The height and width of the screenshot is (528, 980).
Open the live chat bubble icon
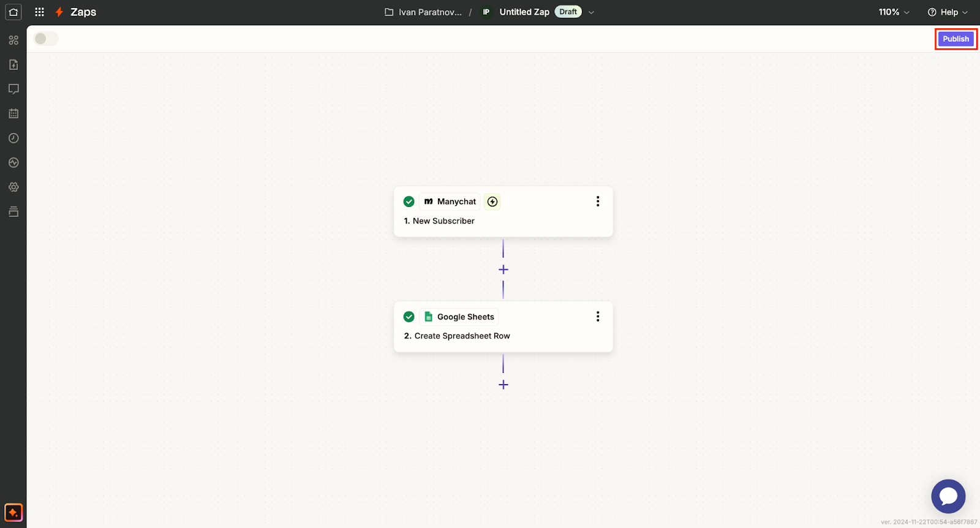(948, 496)
